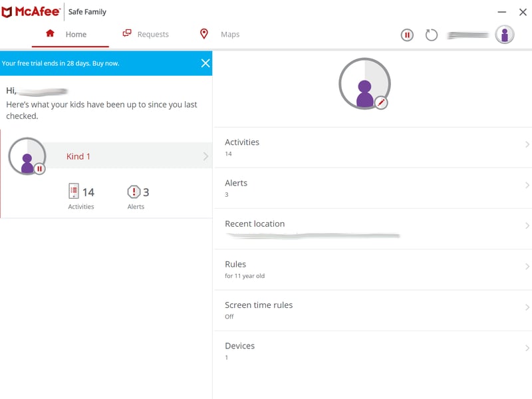Expand the Recent location row chevron
The height and width of the screenshot is (399, 532).
click(527, 225)
